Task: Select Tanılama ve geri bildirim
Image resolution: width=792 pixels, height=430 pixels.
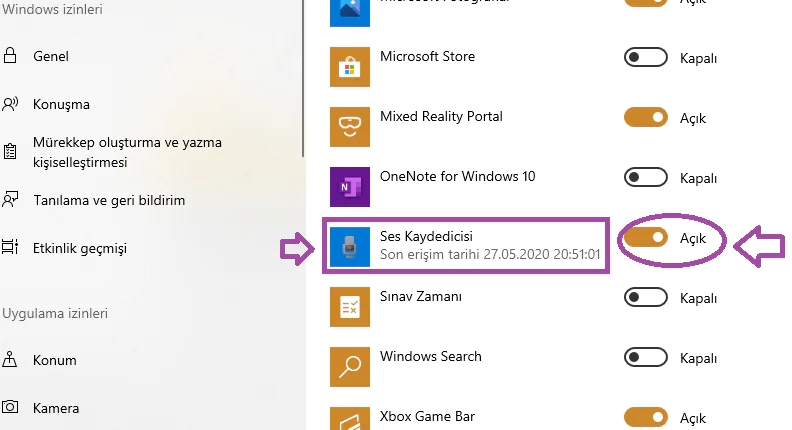Action: click(109, 200)
